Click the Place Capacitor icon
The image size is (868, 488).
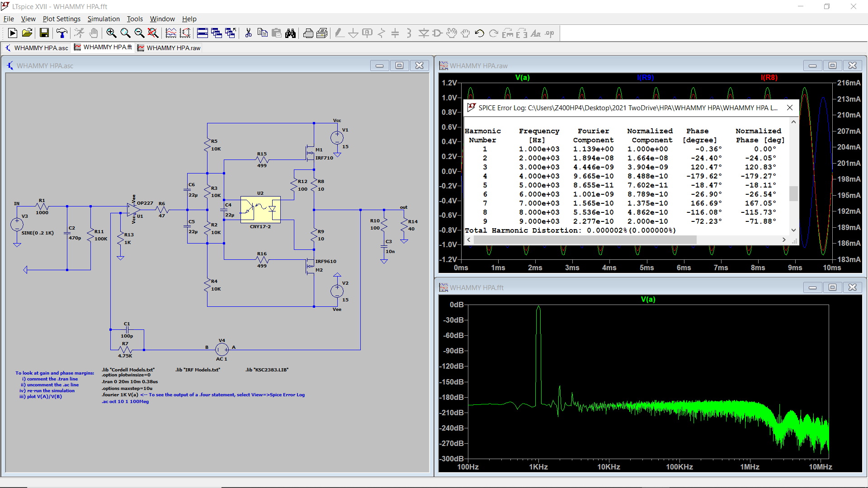(x=395, y=33)
